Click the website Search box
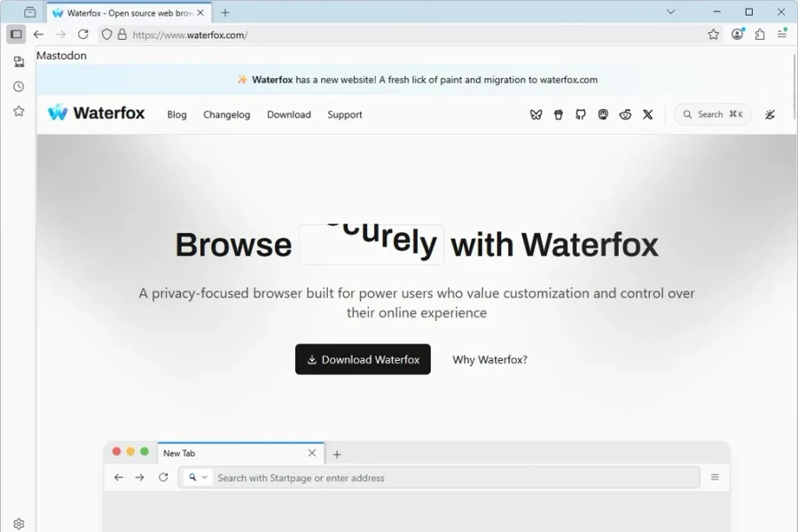 tap(713, 114)
